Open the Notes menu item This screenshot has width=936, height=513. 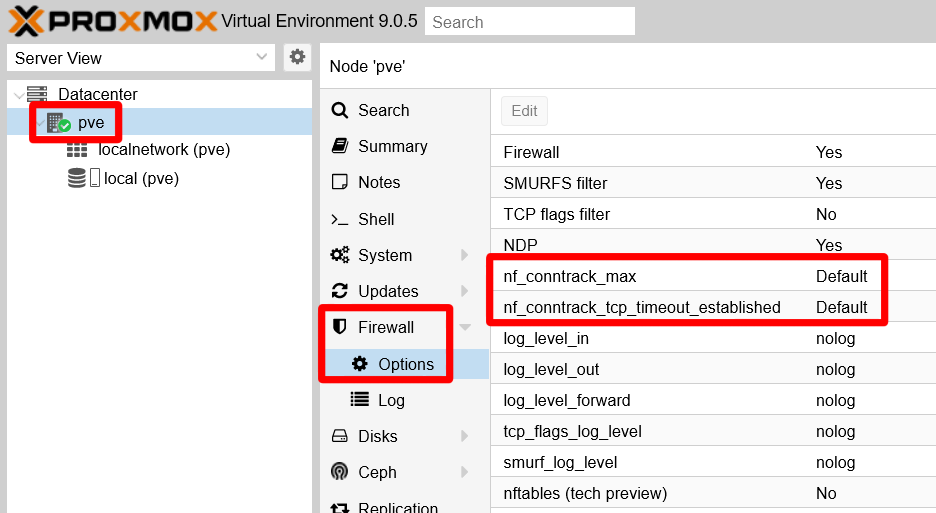[x=405, y=182]
